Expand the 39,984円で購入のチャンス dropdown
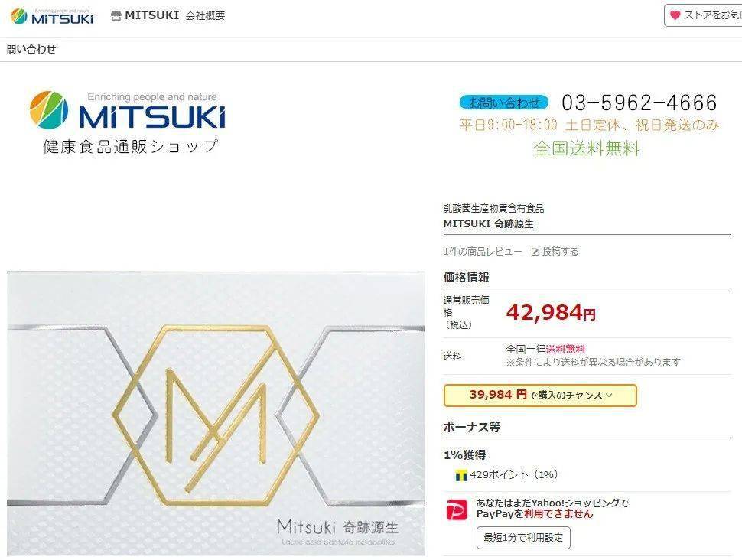The width and height of the screenshot is (742, 560). point(540,396)
